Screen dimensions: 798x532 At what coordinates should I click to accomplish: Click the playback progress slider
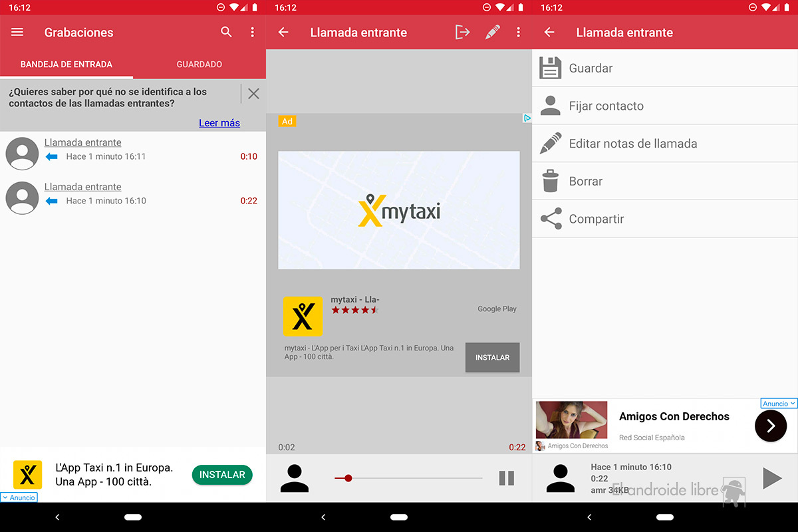click(x=408, y=478)
